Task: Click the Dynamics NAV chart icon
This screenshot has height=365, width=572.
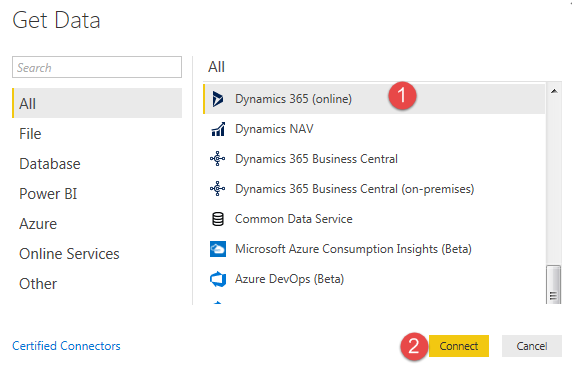Action: tap(218, 129)
